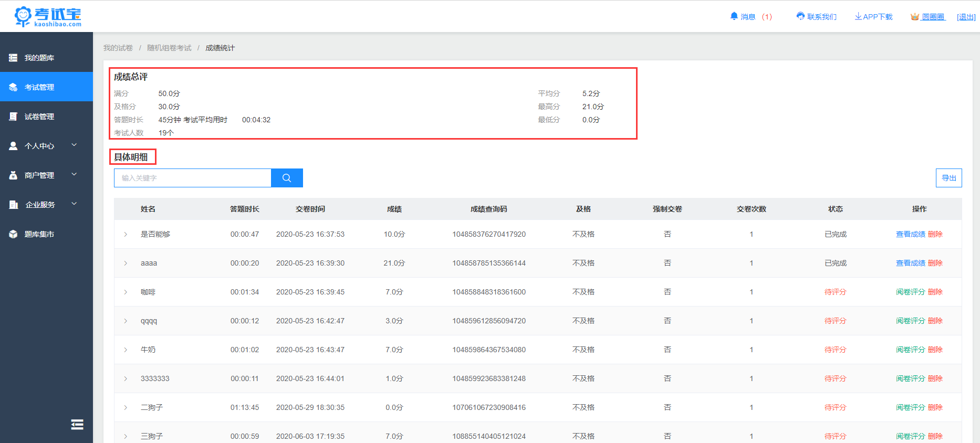Collapse the sidebar with the menu fold icon
The image size is (980, 443).
[x=77, y=424]
